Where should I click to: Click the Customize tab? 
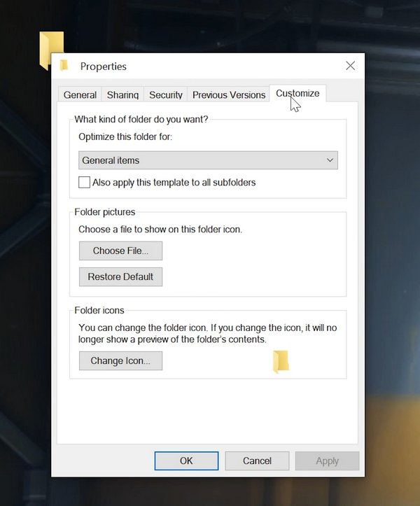point(297,93)
